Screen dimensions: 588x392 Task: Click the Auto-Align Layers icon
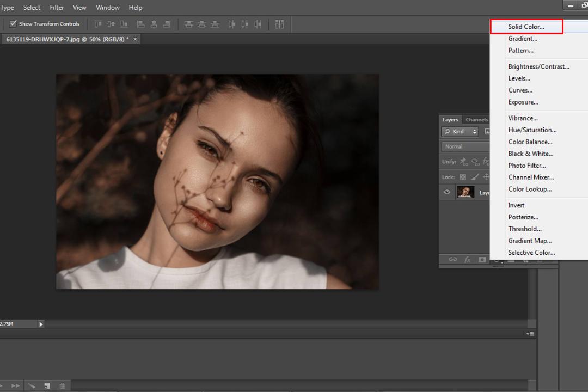pyautogui.click(x=279, y=24)
